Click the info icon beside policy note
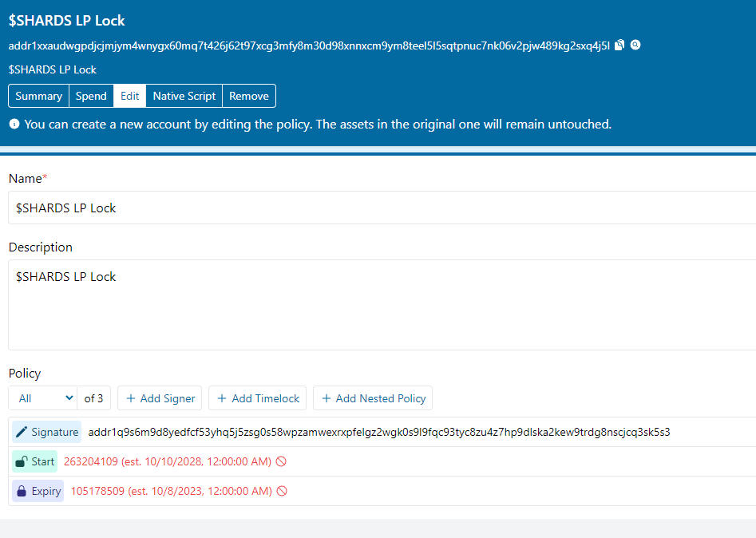The height and width of the screenshot is (538, 756). coord(14,124)
